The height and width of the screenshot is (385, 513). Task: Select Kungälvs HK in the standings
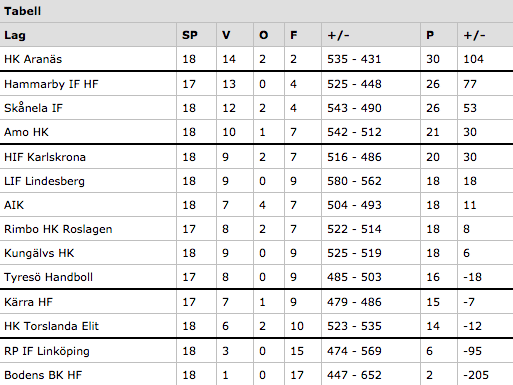pos(39,253)
